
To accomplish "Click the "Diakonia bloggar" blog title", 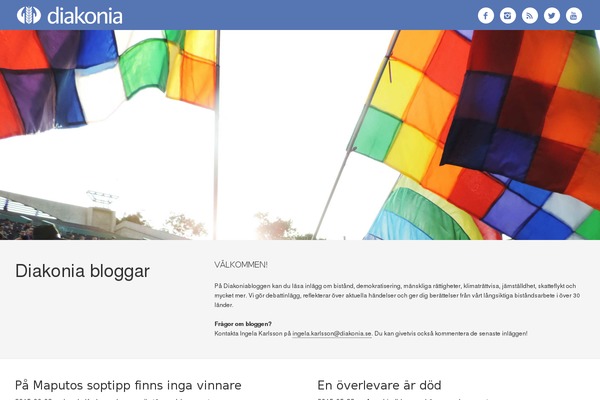I will click(82, 271).
